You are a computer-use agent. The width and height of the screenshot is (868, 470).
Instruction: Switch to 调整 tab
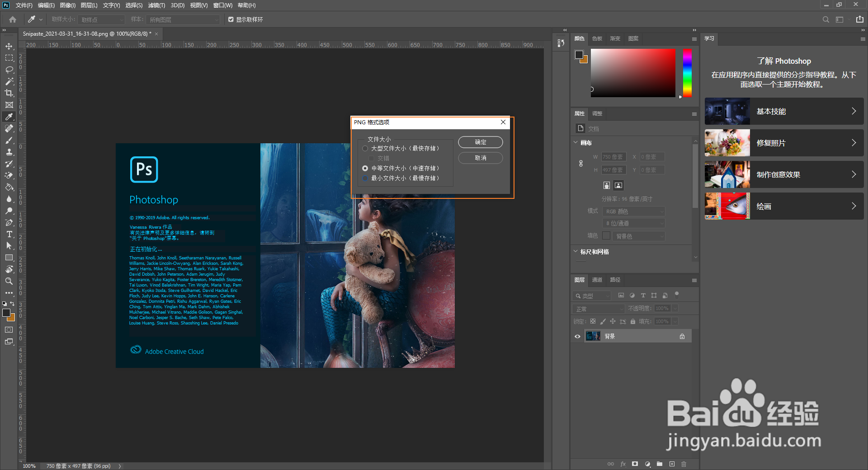point(597,113)
